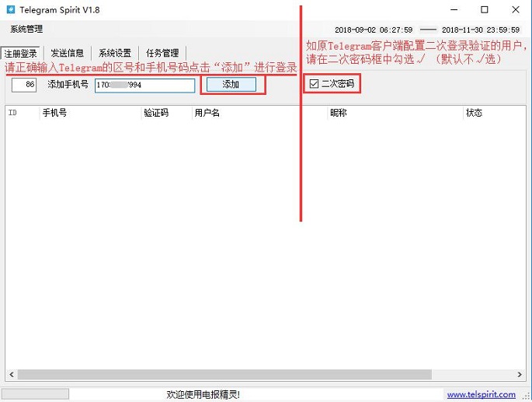
Task: Close the Telegram Spirit window
Action: click(x=516, y=10)
